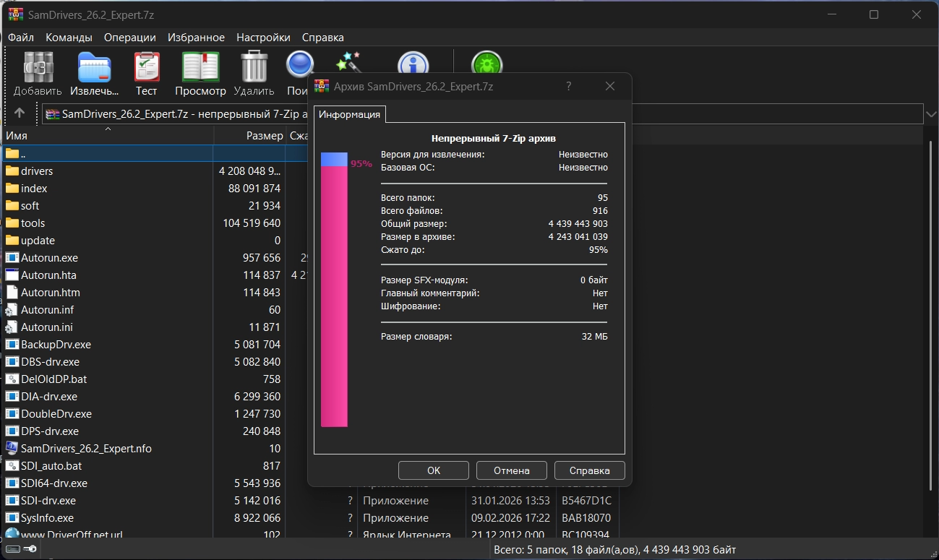Click the pink compression ratio bar
Image resolution: width=939 pixels, height=560 pixels.
click(334, 296)
